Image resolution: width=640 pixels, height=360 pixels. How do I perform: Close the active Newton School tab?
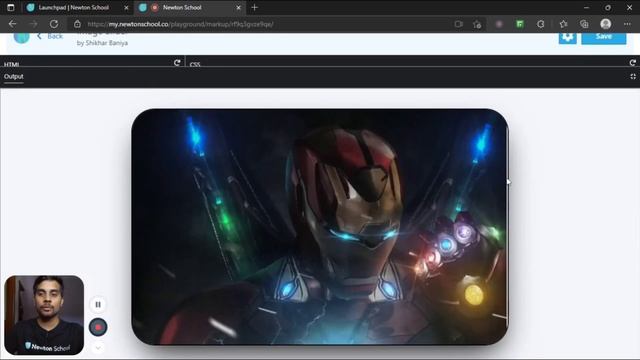click(238, 7)
